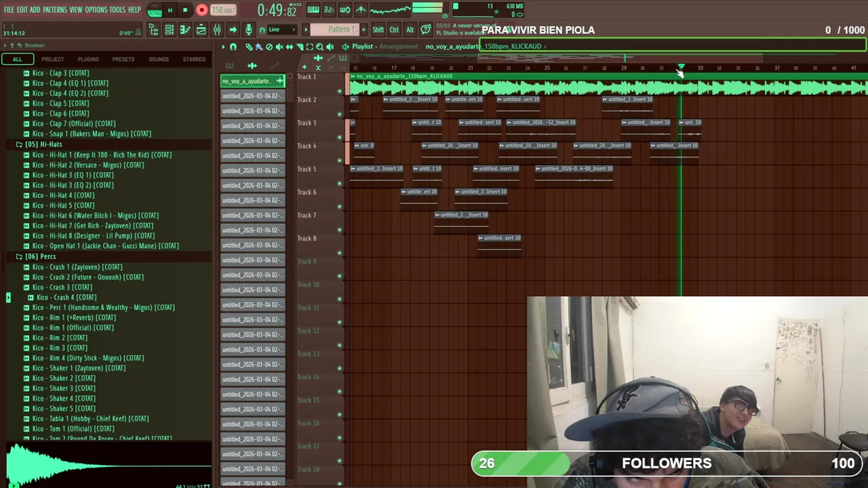Select the Mute tool in playlist toolbar
The image size is (868, 488).
click(x=279, y=47)
